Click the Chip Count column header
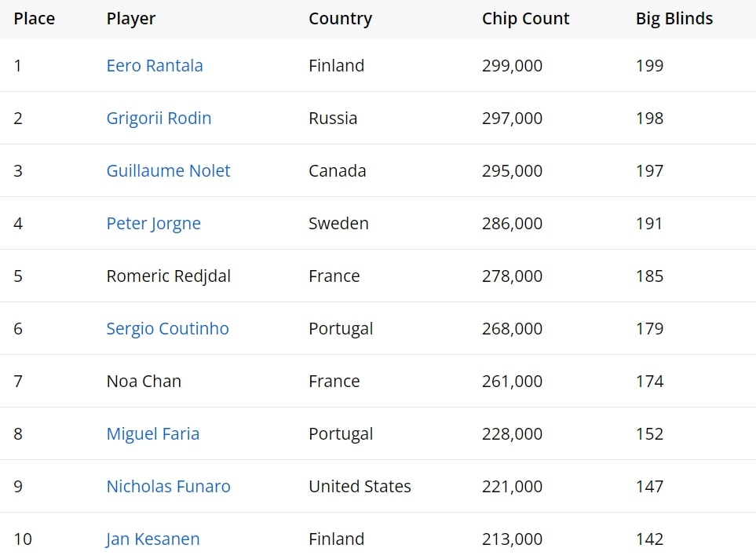 coord(525,19)
